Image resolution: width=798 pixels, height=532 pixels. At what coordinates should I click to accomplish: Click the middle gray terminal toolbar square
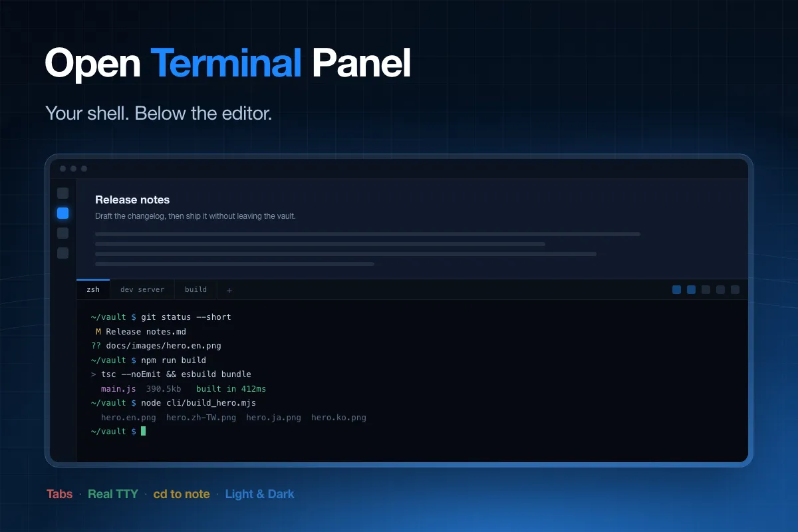(706, 290)
